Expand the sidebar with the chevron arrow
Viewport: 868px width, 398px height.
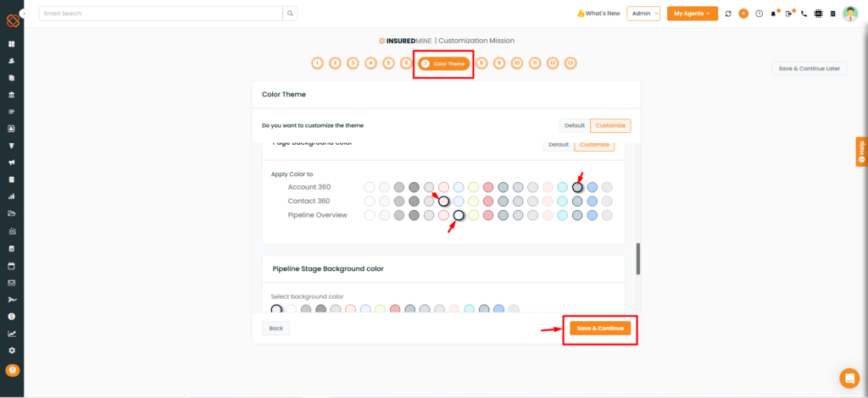24,14
